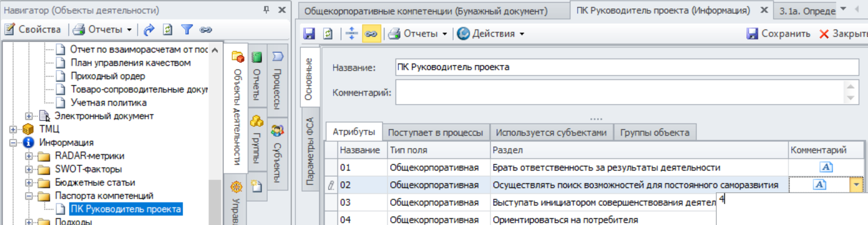Collapse the Информация tree node

click(x=13, y=142)
